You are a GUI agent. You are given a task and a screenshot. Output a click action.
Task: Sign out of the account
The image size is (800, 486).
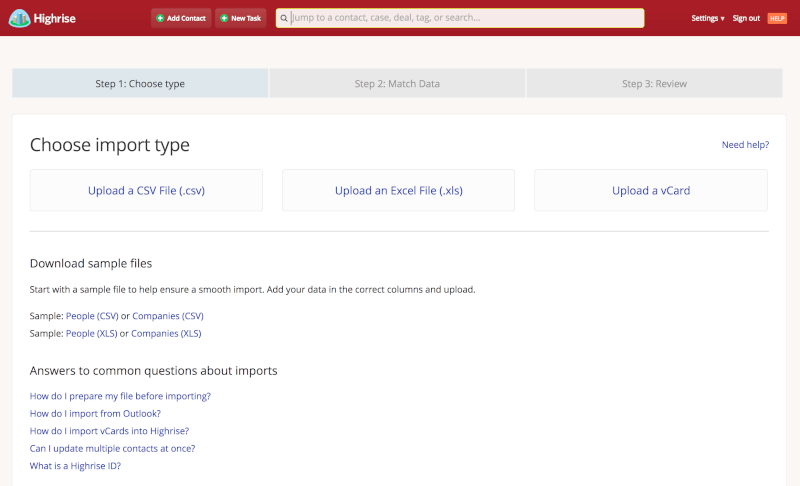746,18
